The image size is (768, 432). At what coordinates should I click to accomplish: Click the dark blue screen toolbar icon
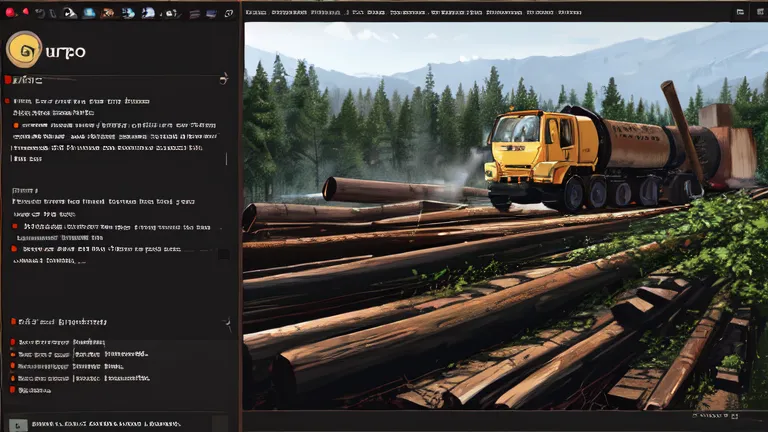(x=211, y=13)
